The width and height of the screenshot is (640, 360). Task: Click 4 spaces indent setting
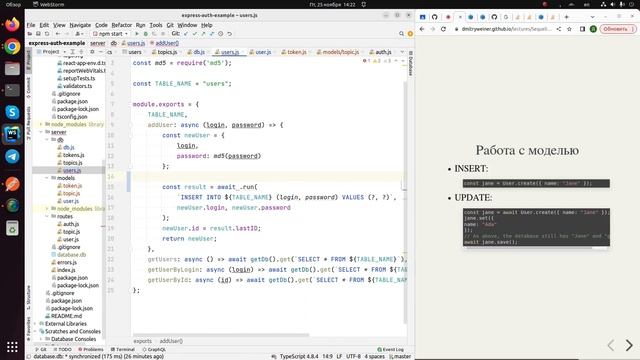point(375,357)
